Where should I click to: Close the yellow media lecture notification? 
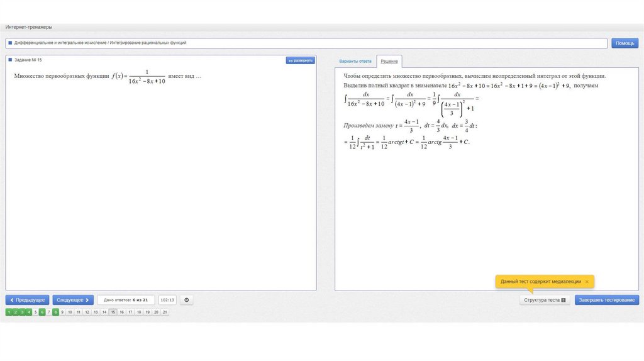(x=587, y=282)
